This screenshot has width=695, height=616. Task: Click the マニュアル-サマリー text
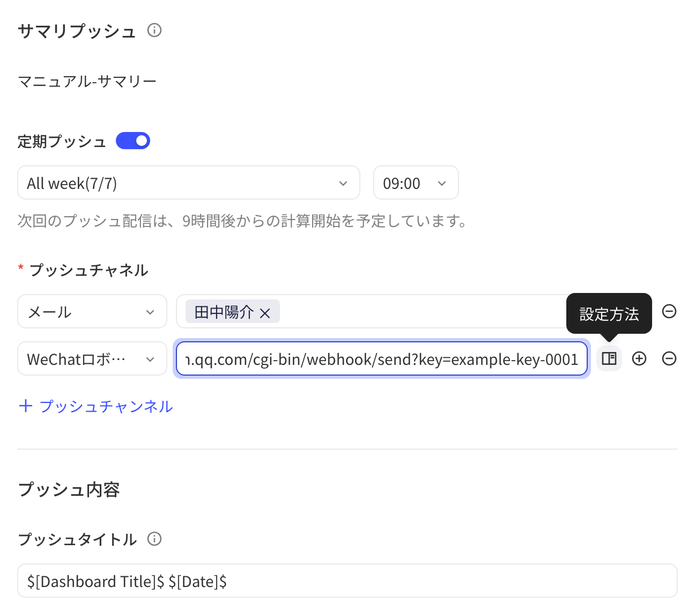87,81
